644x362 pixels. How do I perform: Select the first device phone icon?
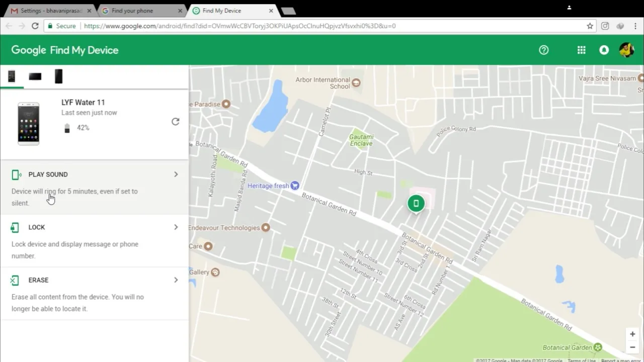12,76
